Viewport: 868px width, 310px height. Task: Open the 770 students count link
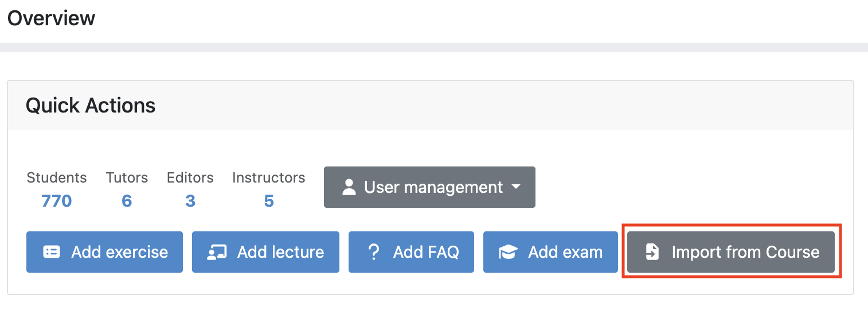[56, 201]
